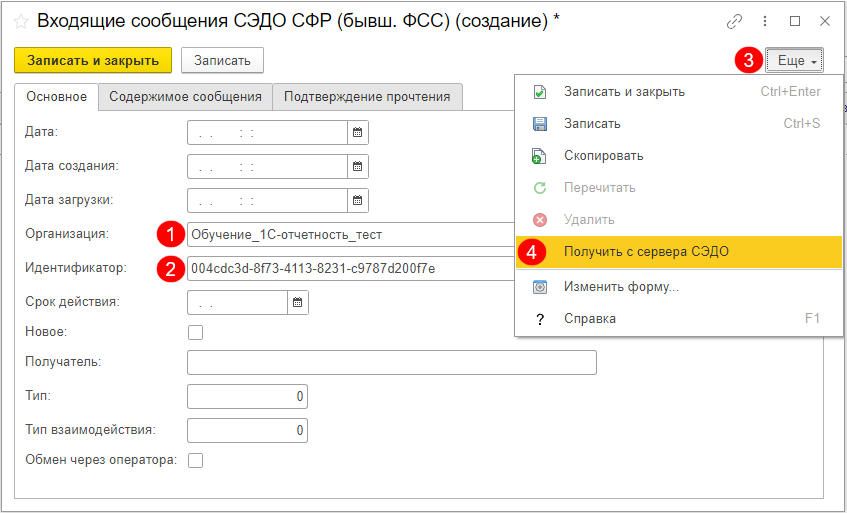Switch to Содержимое сообщения tab
This screenshot has height=513, width=847.
pos(186,97)
